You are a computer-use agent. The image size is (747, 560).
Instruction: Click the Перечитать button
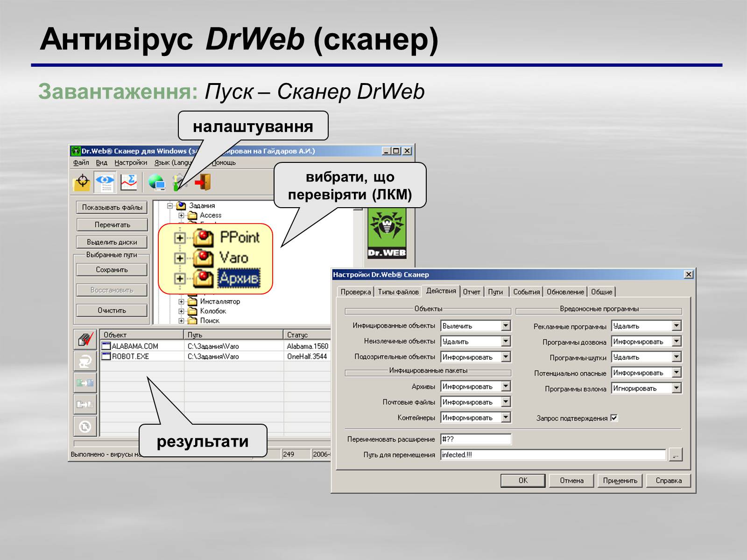point(112,224)
